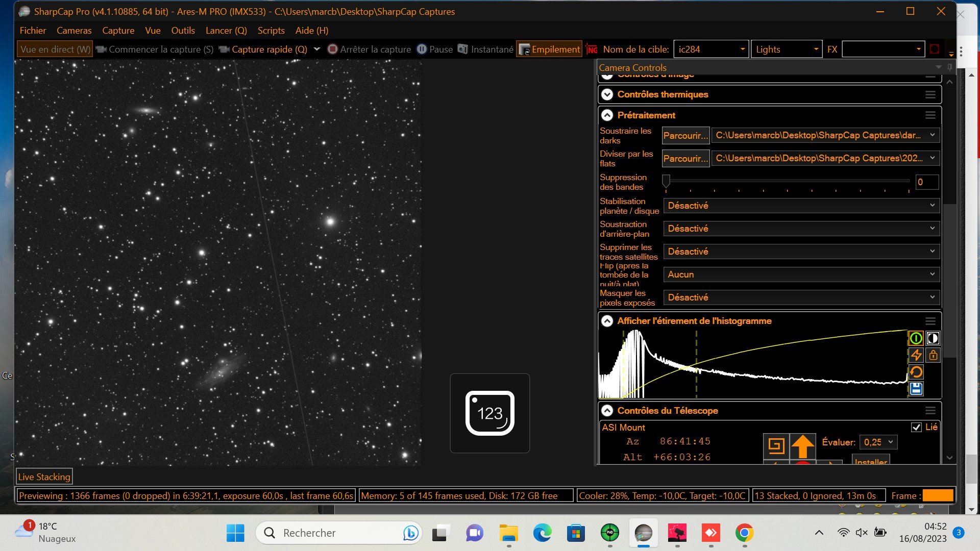Open Google Chrome from the taskbar
Screen dimensions: 980x551
coord(744,533)
